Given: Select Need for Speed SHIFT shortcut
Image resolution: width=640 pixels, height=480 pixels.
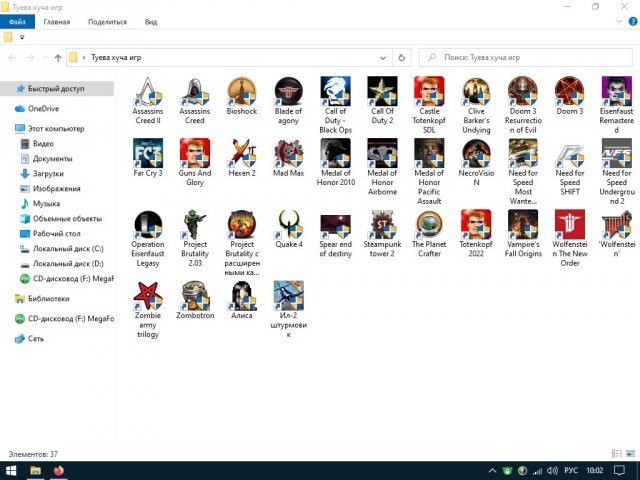Looking at the screenshot, I should coord(570,167).
